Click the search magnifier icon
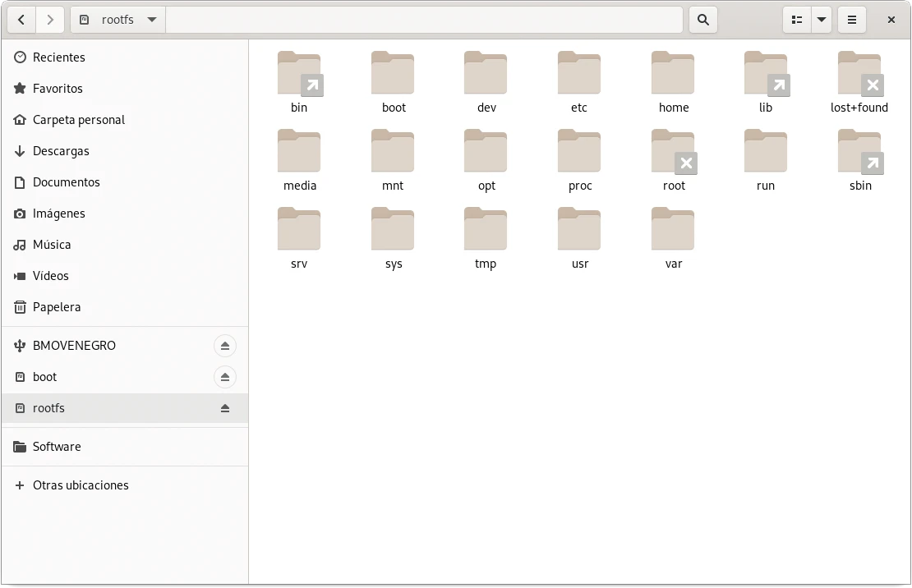The height and width of the screenshot is (588, 912). [702, 20]
